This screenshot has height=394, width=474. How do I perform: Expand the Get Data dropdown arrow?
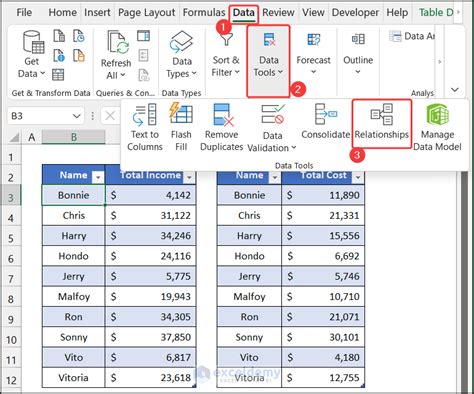42,73
